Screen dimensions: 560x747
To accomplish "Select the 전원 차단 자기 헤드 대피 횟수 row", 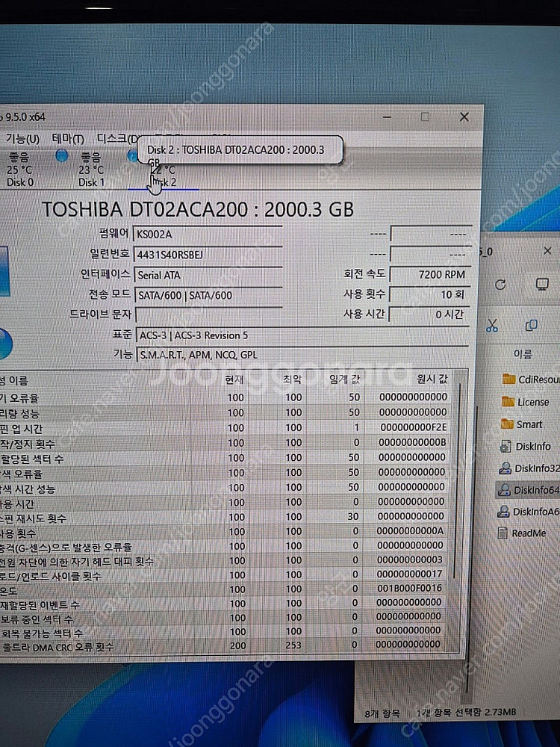I will point(224,561).
